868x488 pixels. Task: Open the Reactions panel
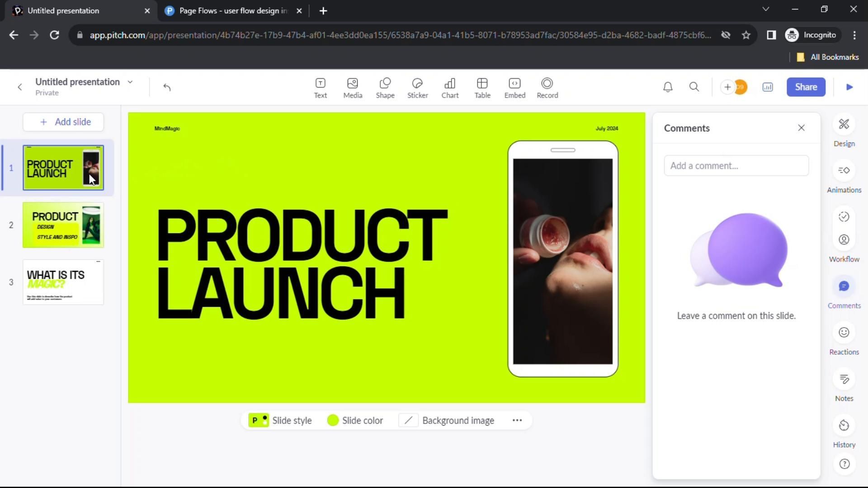844,338
